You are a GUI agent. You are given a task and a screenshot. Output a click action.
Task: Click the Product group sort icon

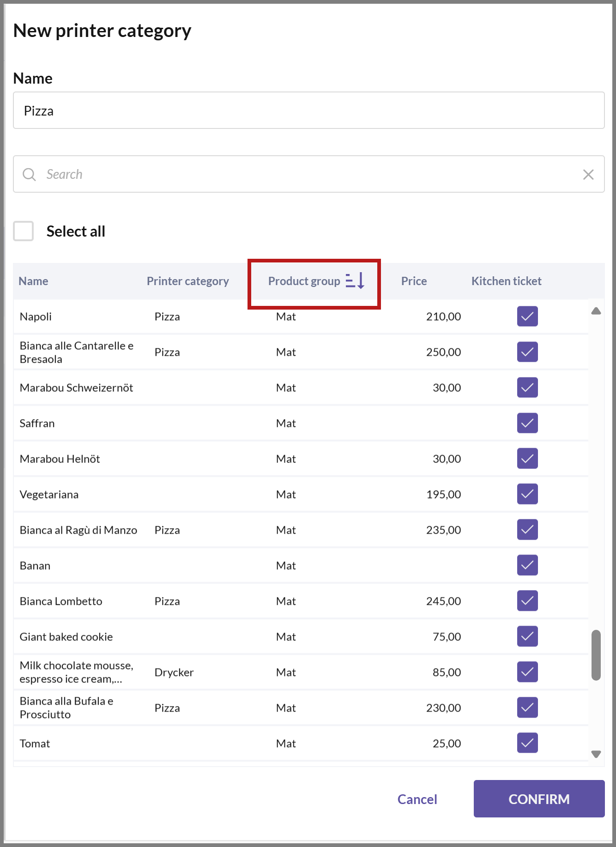click(x=355, y=280)
